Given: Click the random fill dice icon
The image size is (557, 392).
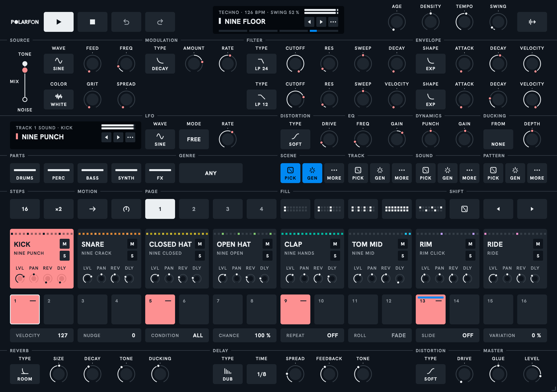Looking at the screenshot, I should tap(464, 209).
